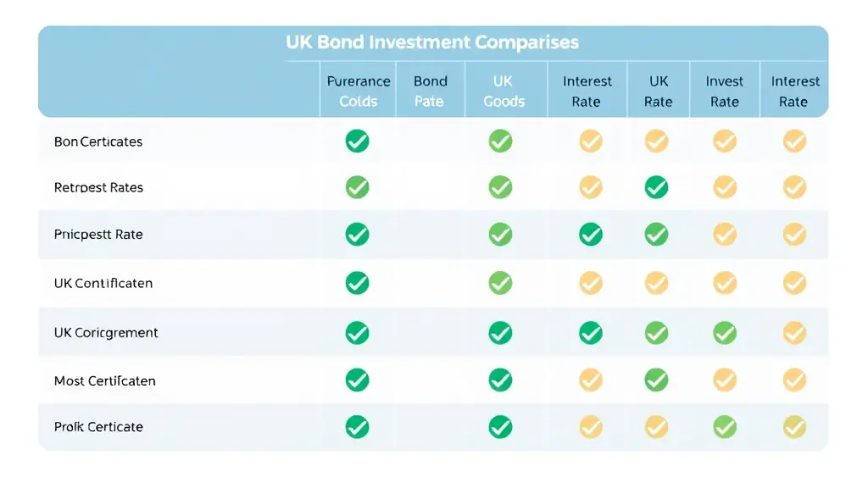Click the yellowish-green check in Proik Certicate last column
Screen dimensions: 868x488
[794, 427]
